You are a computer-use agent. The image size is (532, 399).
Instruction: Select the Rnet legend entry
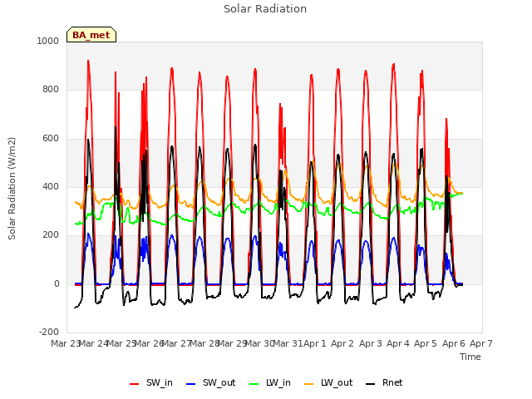384,383
